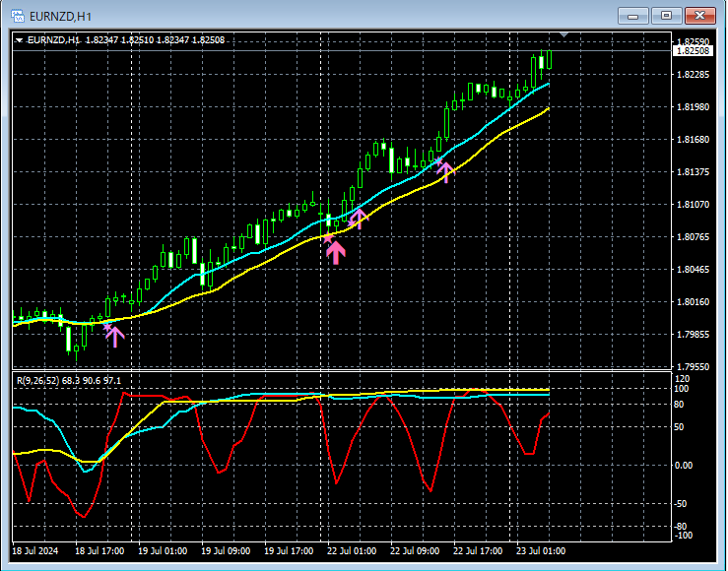The width and height of the screenshot is (728, 571).
Task: Click the gray chart shift triangle marker at top
Action: (x=563, y=34)
